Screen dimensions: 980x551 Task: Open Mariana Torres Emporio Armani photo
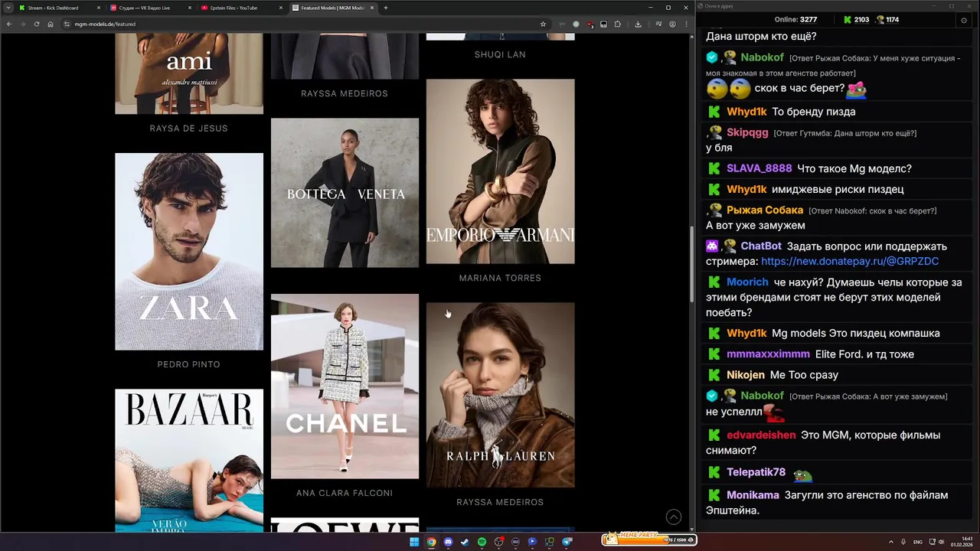[500, 171]
